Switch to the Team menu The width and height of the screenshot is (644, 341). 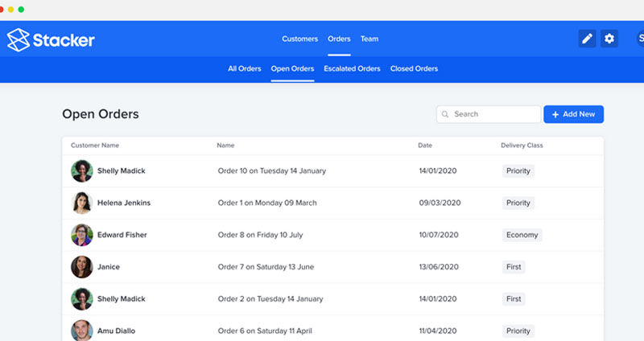click(369, 39)
